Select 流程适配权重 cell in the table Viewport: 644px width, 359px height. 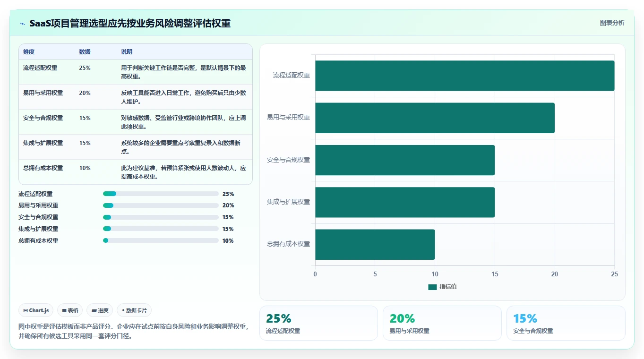tap(40, 68)
